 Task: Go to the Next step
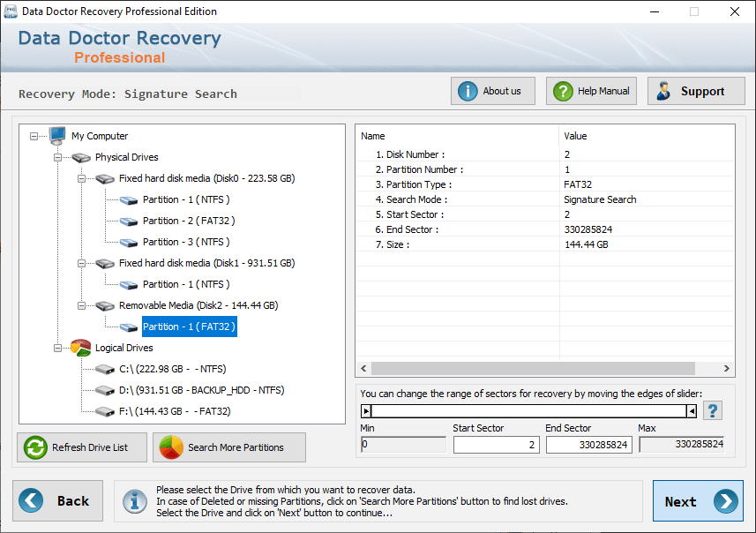tap(698, 501)
